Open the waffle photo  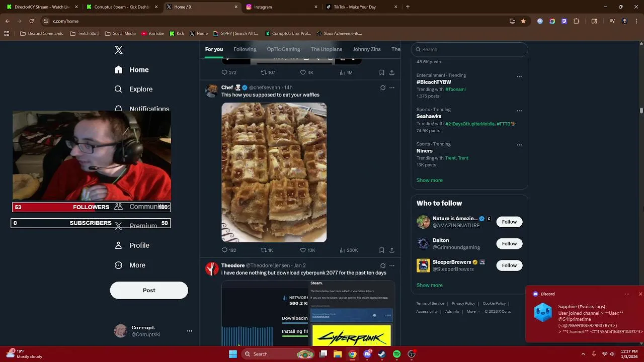coord(274,172)
